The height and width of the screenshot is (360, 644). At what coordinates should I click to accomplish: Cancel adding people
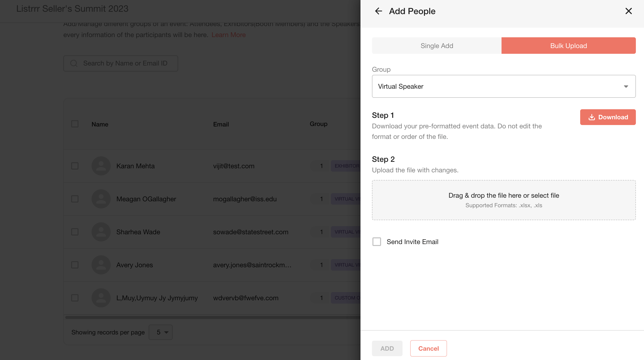(429, 348)
